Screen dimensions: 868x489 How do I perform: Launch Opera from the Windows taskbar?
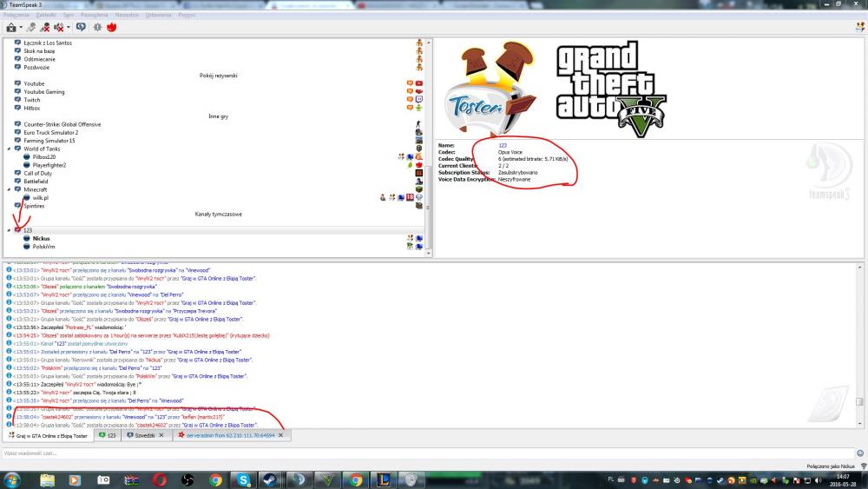160,479
